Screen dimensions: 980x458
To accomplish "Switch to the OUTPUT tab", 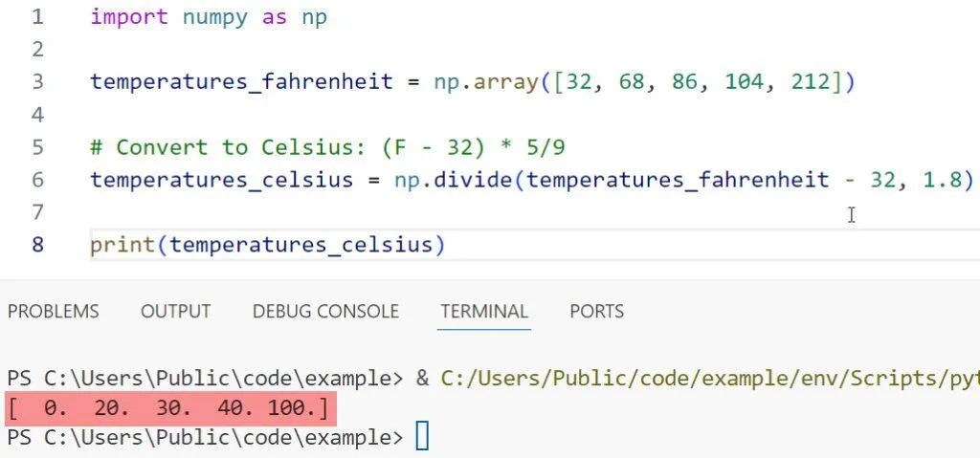I will [175, 311].
